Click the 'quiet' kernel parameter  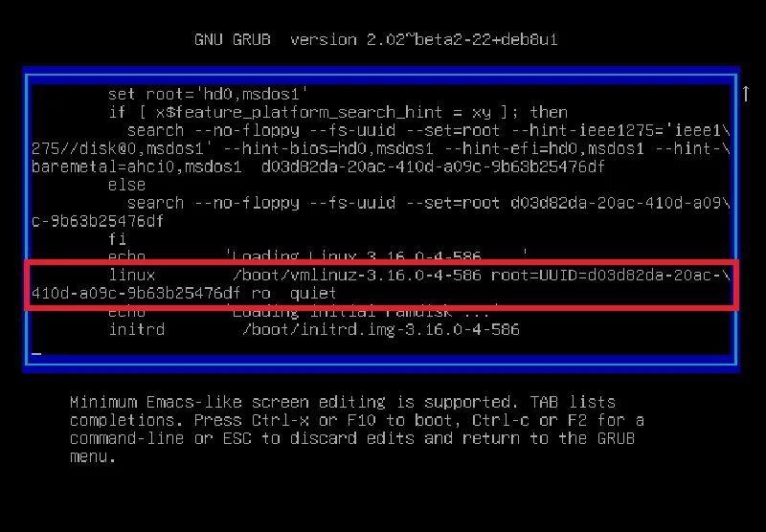(x=313, y=294)
